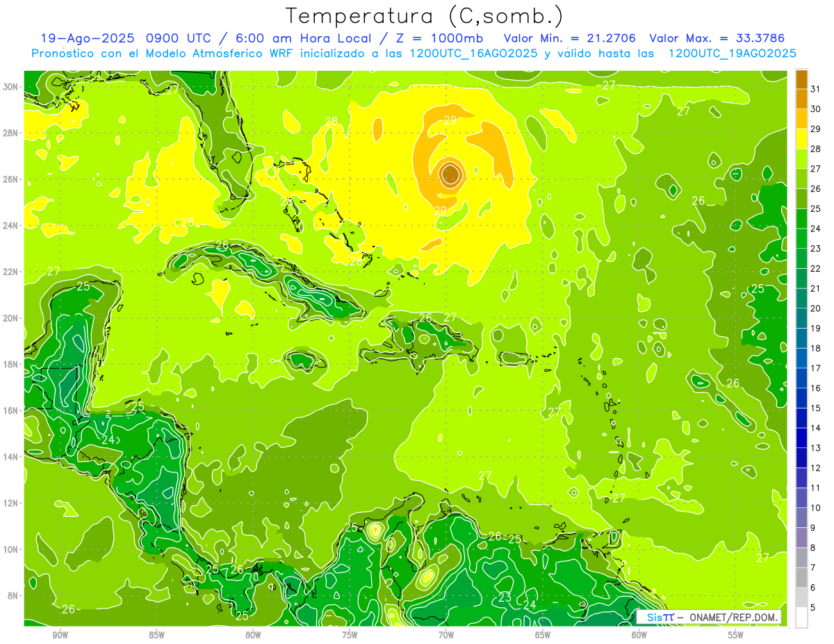Click the gray legend swatch between 6 and 7
This screenshot has width=834, height=644.
click(x=801, y=578)
